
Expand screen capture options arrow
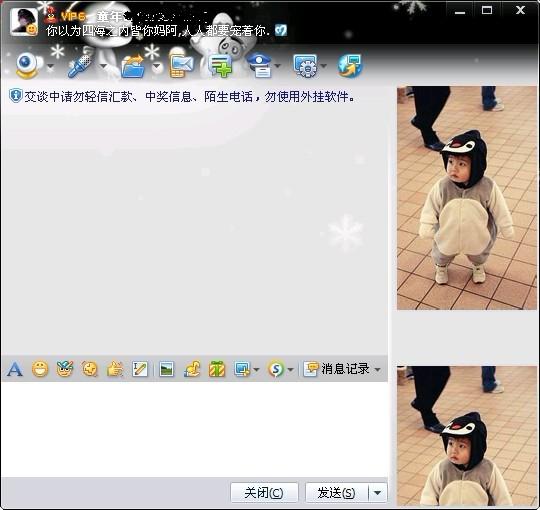[x=256, y=370]
